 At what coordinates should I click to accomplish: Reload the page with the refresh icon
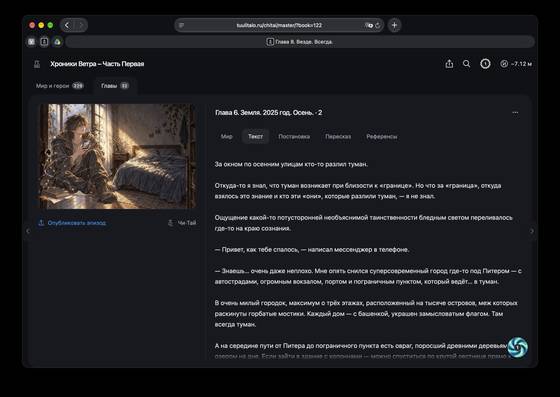pos(378,25)
